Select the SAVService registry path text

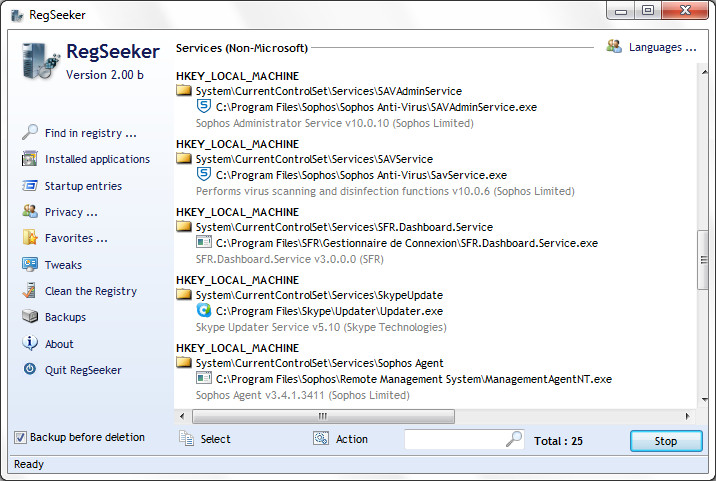tap(314, 159)
